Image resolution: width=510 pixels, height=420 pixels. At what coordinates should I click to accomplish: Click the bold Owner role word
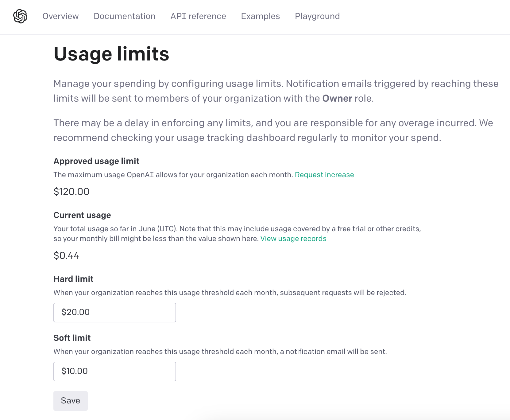pyautogui.click(x=337, y=98)
